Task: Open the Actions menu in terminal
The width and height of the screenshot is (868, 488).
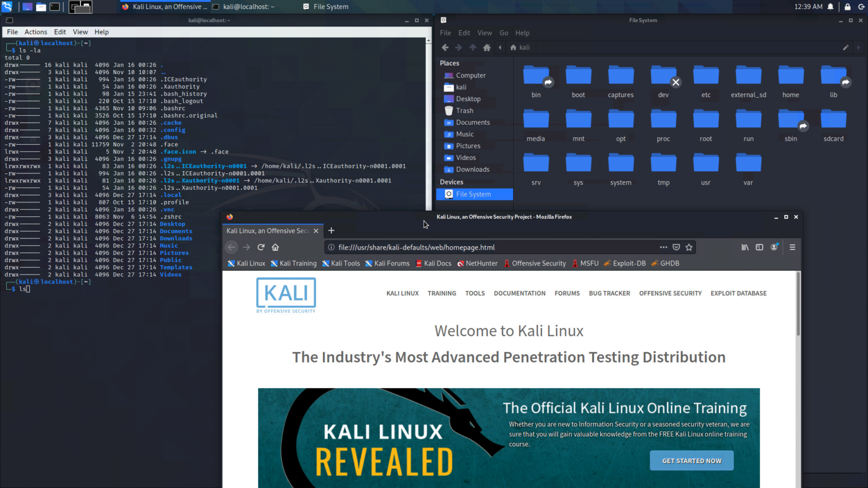Action: point(36,32)
